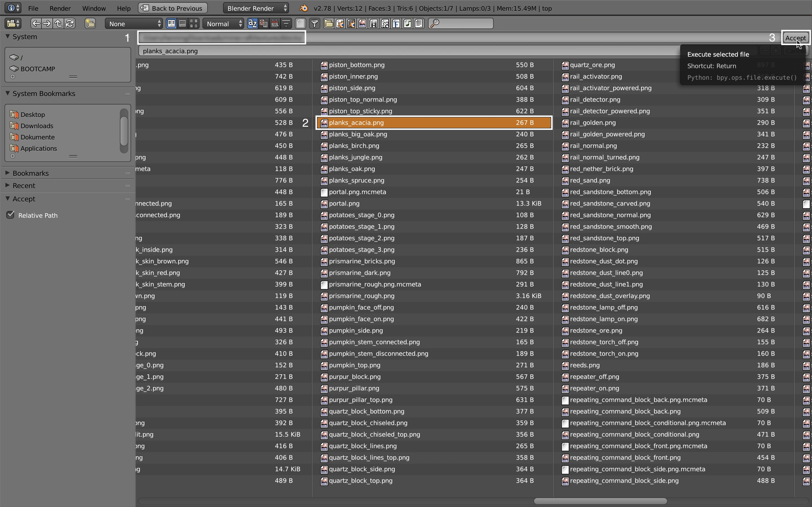
Task: Sort files by modification date
Action: (x=275, y=23)
